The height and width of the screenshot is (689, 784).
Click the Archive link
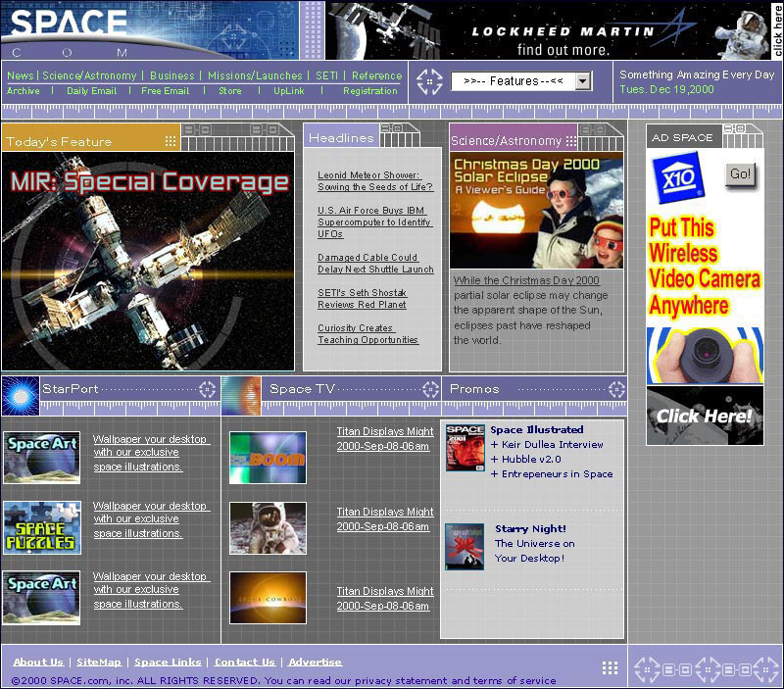pos(23,90)
